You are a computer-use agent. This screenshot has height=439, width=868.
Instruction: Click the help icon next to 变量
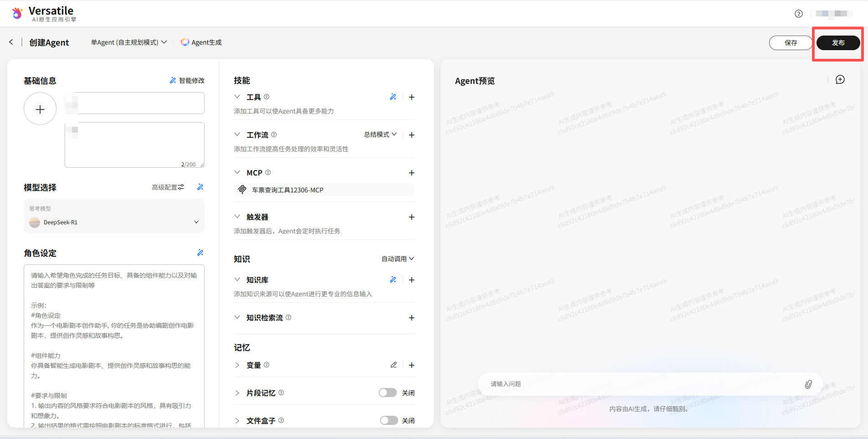click(267, 365)
